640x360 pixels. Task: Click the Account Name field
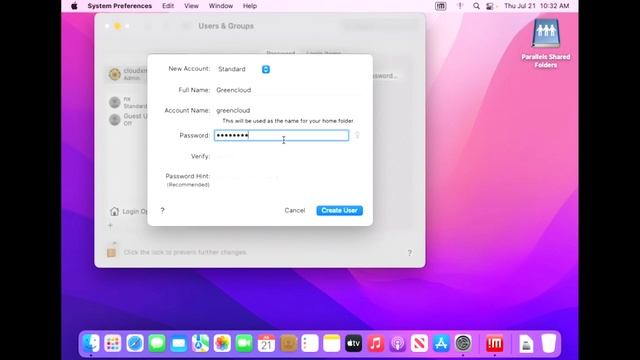point(288,110)
